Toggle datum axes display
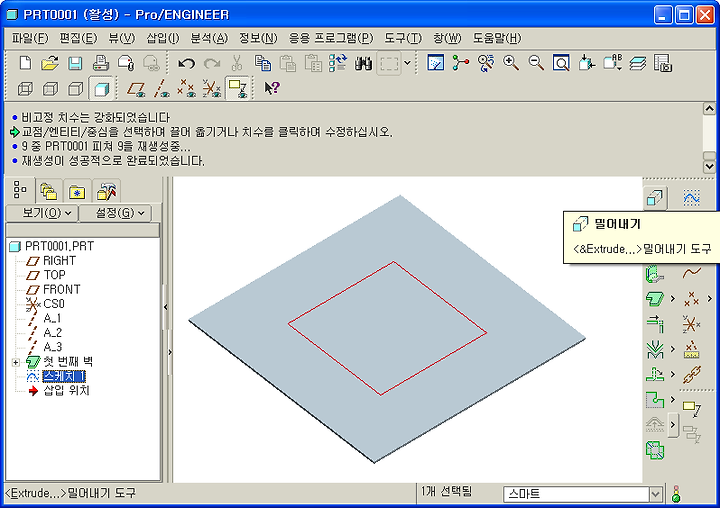This screenshot has height=508, width=720. click(x=161, y=88)
